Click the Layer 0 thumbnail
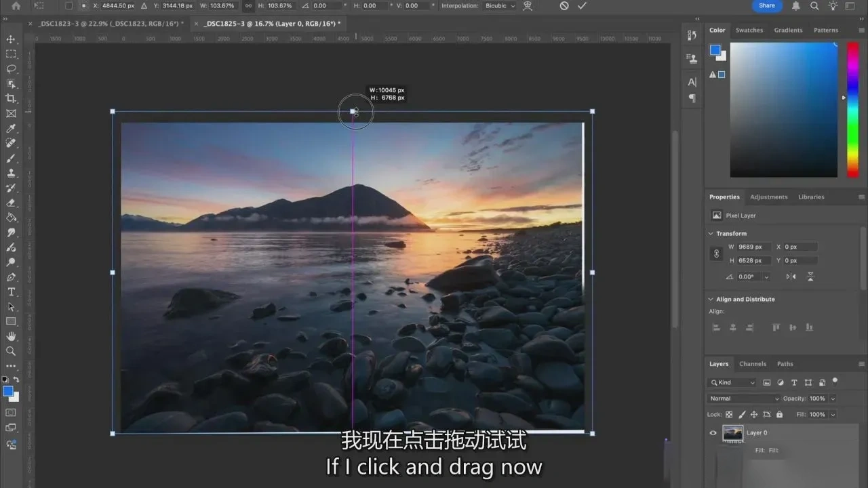The height and width of the screenshot is (488, 868). pos(733,433)
